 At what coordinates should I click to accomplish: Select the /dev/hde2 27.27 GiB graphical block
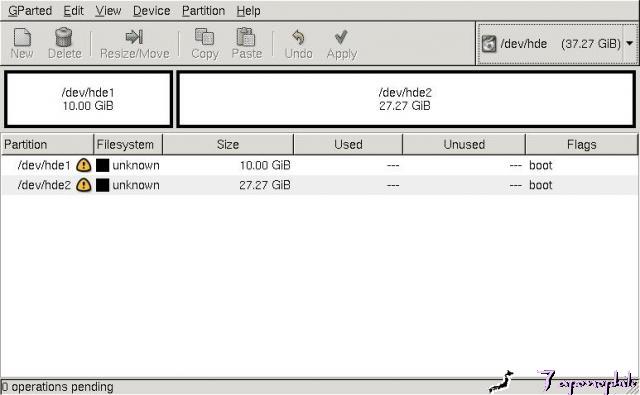click(406, 99)
